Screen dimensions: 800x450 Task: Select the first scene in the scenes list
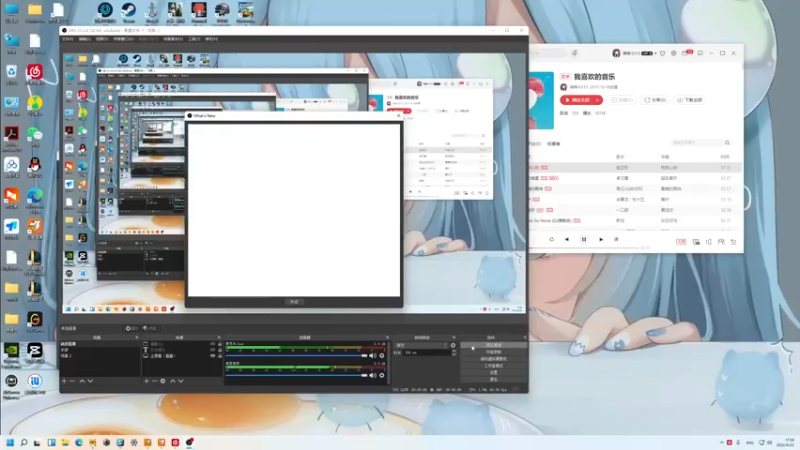pos(99,344)
